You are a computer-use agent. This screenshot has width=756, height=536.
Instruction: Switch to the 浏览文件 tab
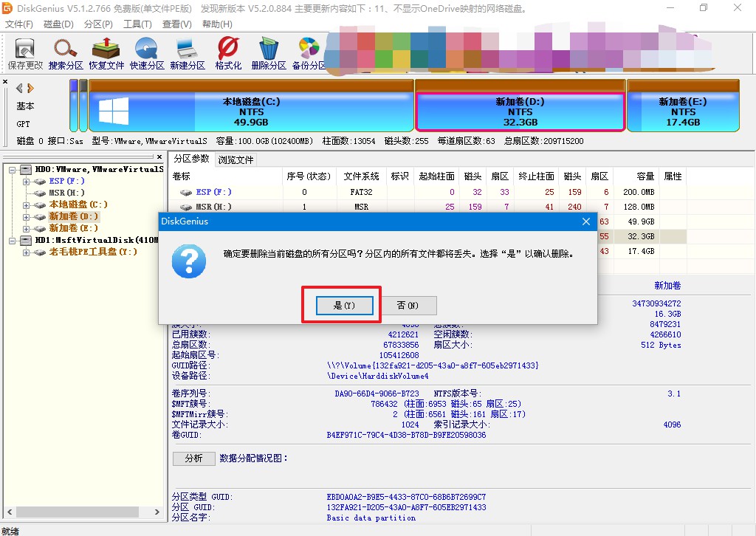(236, 160)
